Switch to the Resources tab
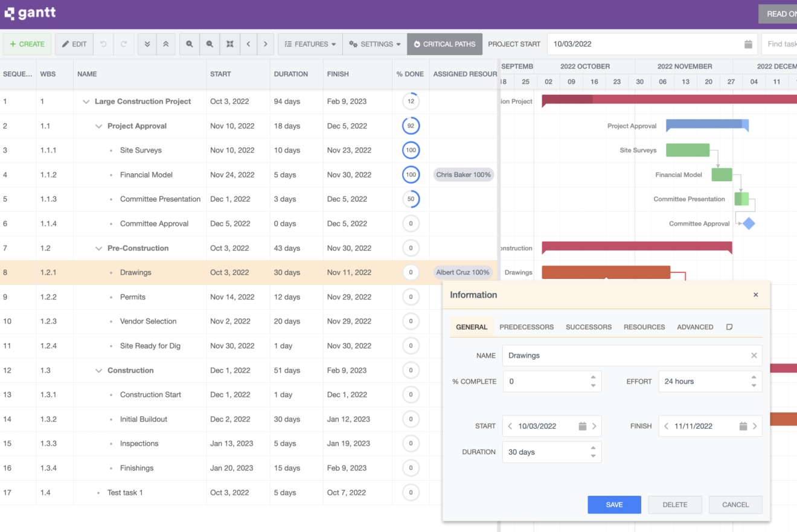 [644, 327]
